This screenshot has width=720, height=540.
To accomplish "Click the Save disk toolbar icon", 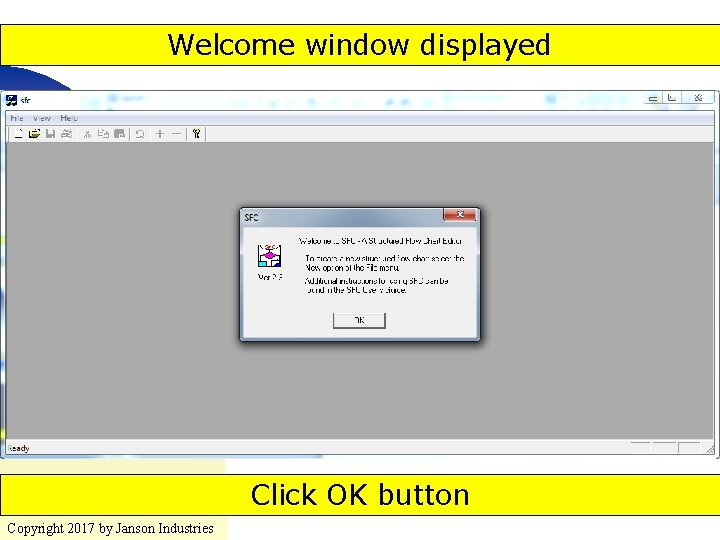I will (x=51, y=134).
